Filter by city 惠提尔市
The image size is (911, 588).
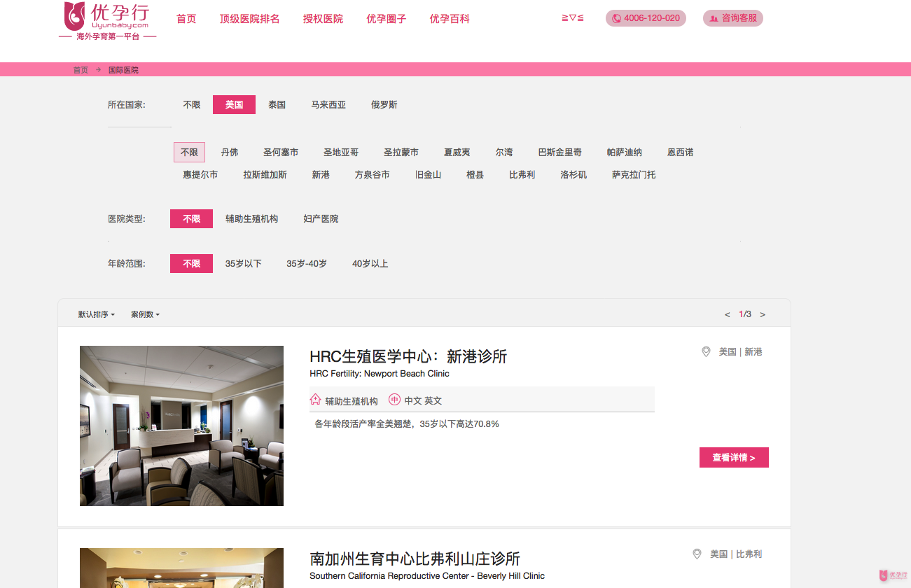click(200, 175)
